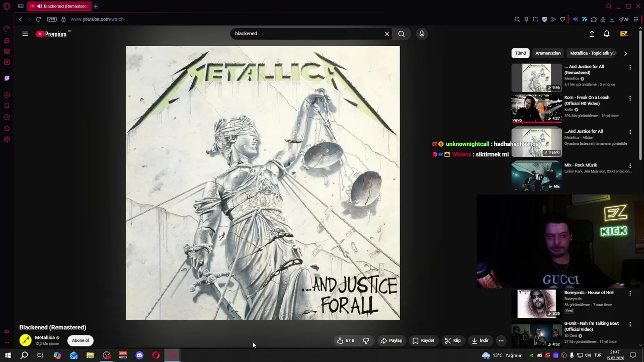Open Mix - Rock Müzik thumbnail

[536, 176]
